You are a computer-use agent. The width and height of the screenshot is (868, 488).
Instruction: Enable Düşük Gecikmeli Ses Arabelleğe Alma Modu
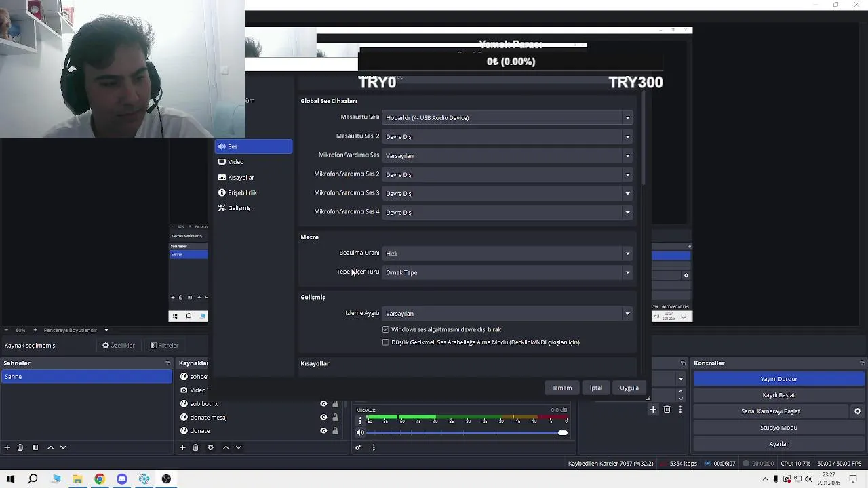click(386, 342)
